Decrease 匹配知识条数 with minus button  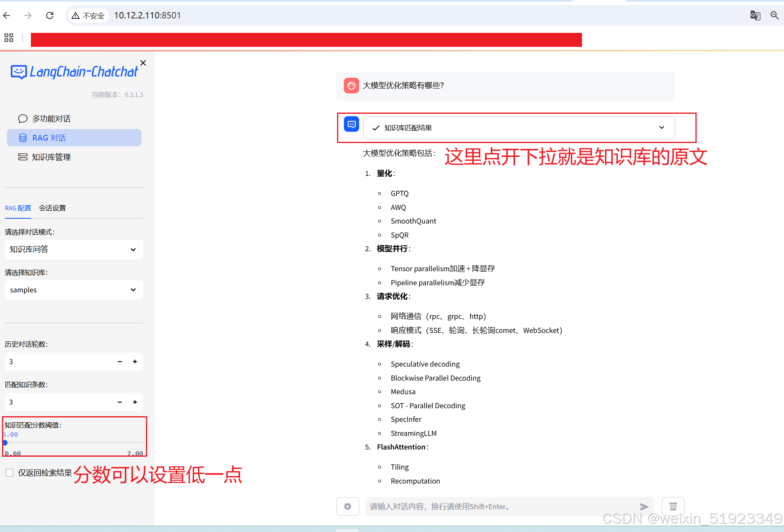coord(119,402)
